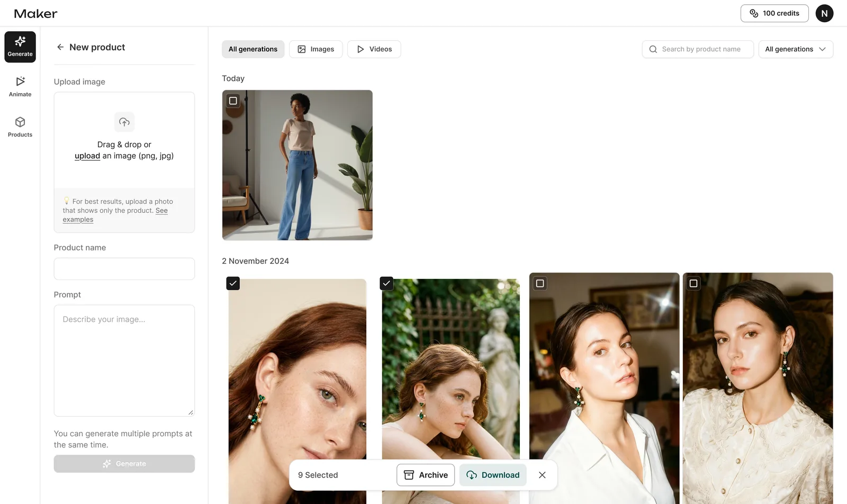Click the cloud upload icon

click(124, 122)
